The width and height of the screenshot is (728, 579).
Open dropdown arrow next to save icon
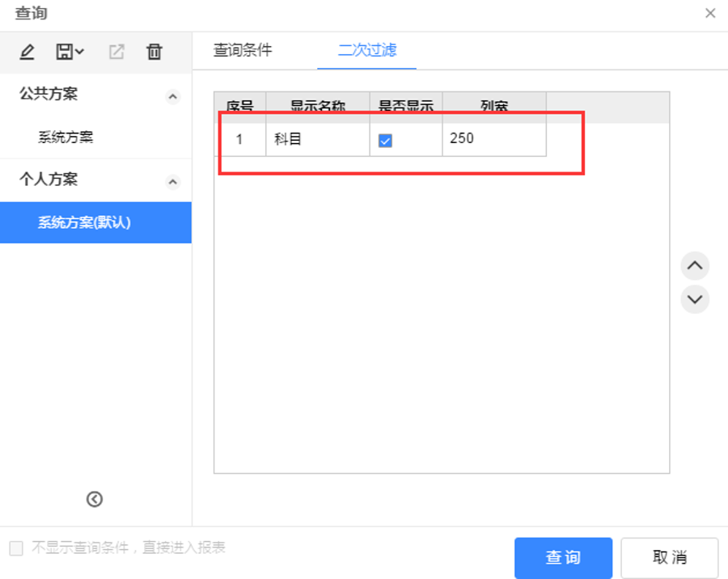point(79,53)
